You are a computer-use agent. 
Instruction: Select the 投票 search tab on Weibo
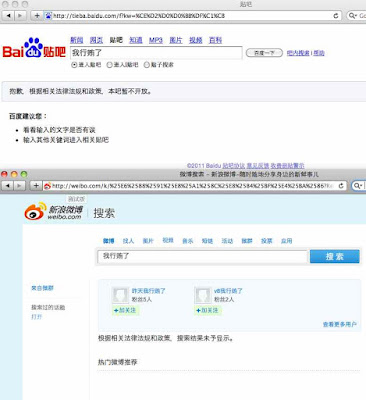pos(267,241)
